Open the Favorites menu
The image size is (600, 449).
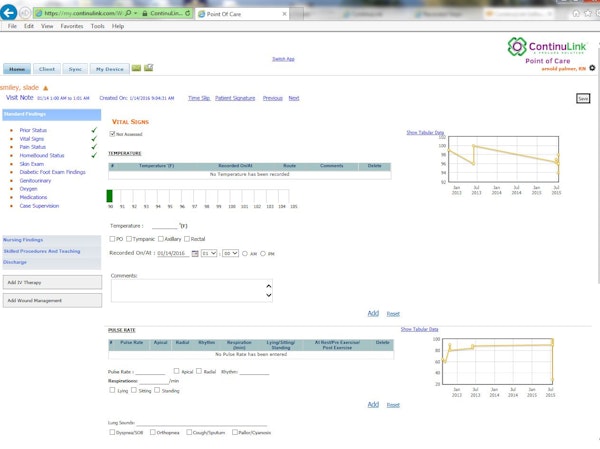point(71,26)
